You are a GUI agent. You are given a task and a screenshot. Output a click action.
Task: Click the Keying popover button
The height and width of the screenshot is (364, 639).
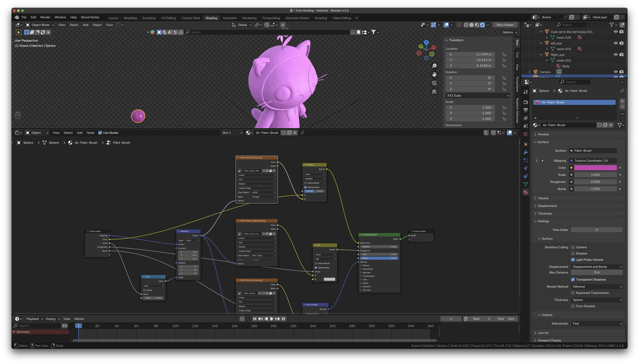coord(53,319)
